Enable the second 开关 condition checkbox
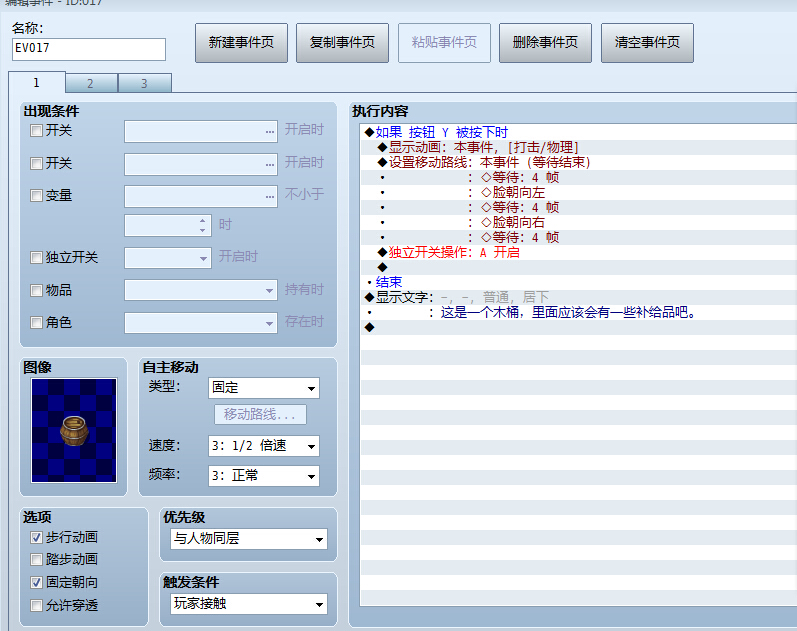The width and height of the screenshot is (797, 631). (x=37, y=163)
